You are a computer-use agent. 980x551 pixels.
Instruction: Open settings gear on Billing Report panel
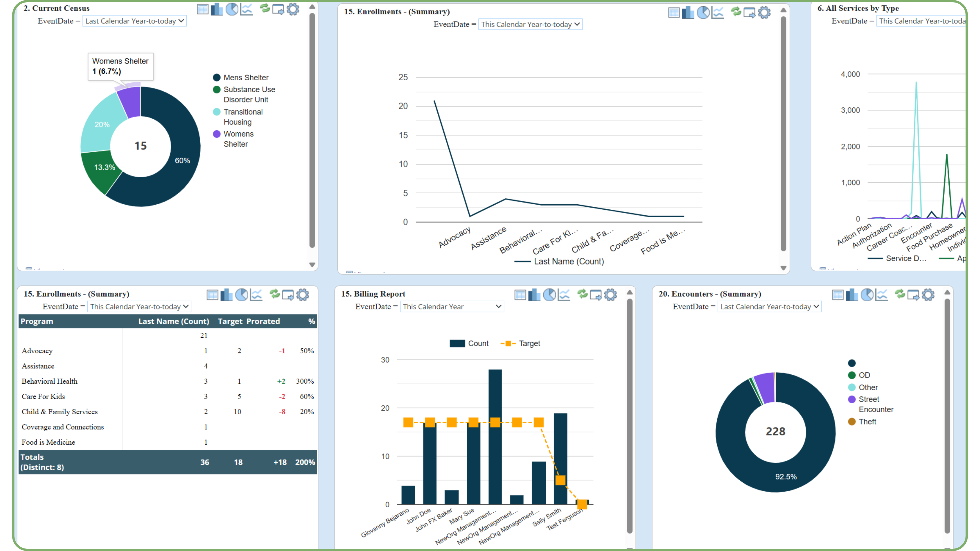tap(610, 295)
